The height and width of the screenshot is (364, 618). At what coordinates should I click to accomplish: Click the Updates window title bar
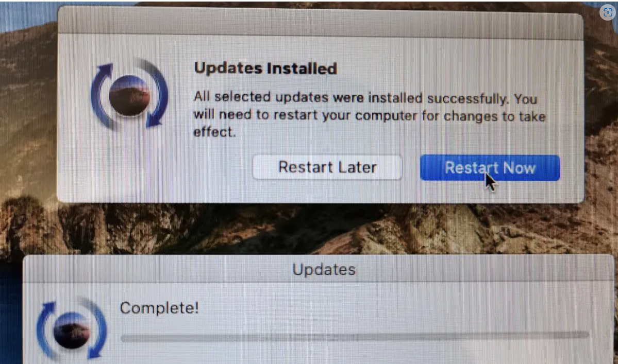(319, 269)
